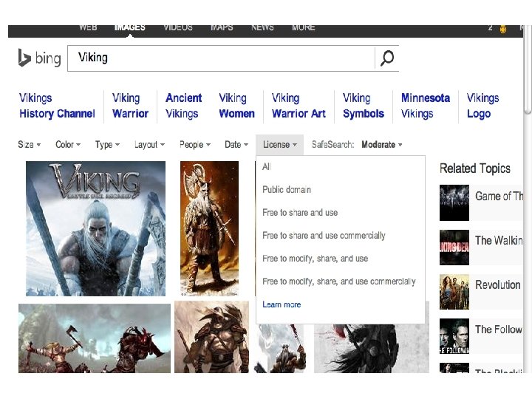This screenshot has width=532, height=399.
Task: Open Vikings History Channel suggestion
Action: pyautogui.click(x=57, y=106)
